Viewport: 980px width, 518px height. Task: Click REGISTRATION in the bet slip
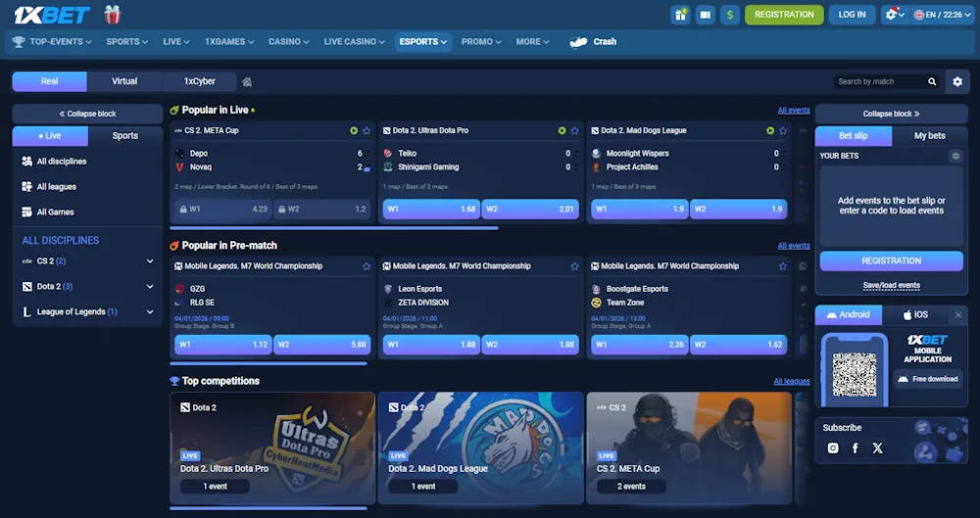(891, 261)
